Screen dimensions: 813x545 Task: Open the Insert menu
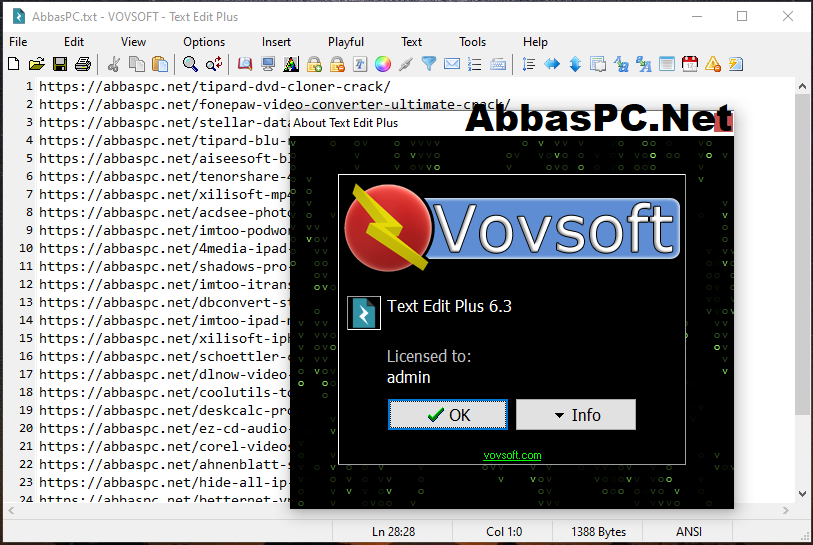276,42
